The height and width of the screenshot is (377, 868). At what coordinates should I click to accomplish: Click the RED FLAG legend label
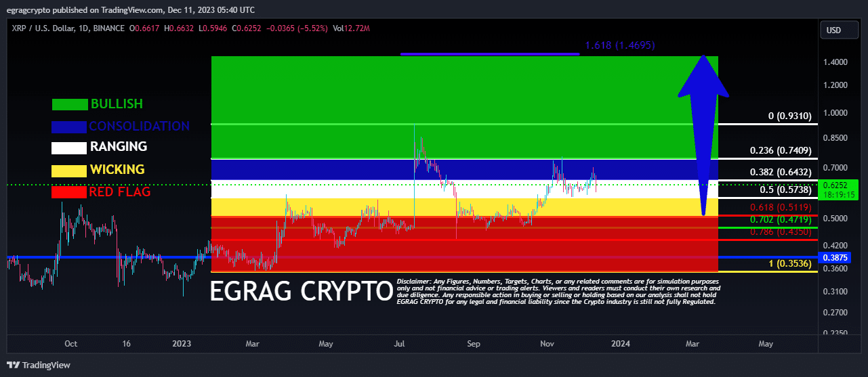coord(119,192)
